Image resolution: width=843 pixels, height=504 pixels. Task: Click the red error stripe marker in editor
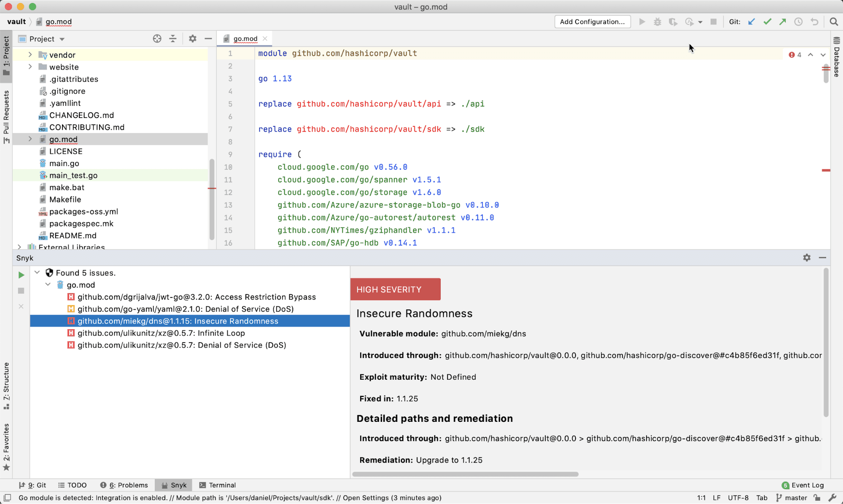[x=826, y=170]
